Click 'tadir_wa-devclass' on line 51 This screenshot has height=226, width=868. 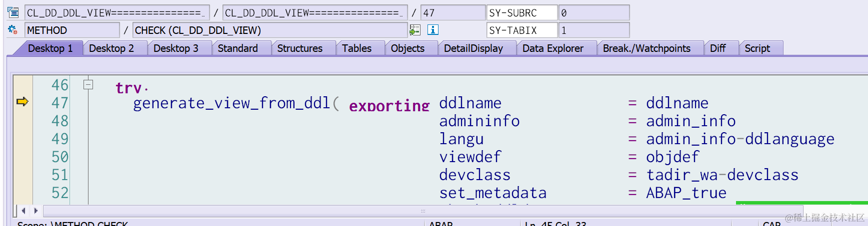tap(722, 175)
